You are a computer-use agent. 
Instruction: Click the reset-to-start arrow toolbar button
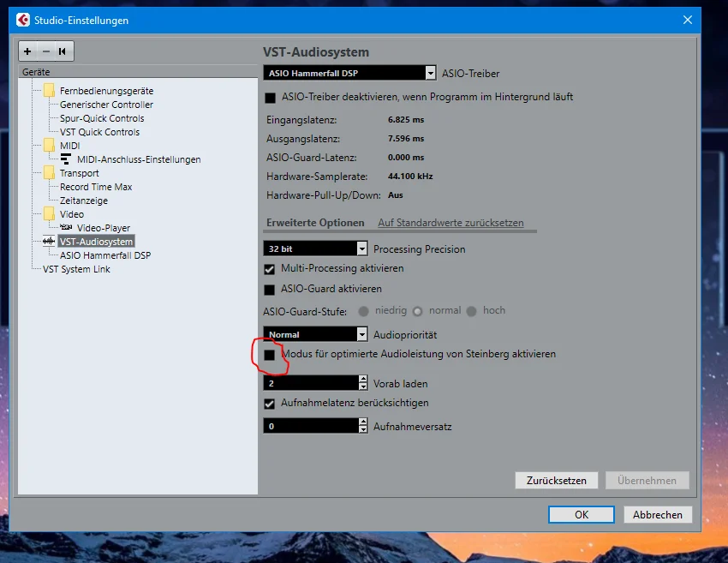point(63,51)
